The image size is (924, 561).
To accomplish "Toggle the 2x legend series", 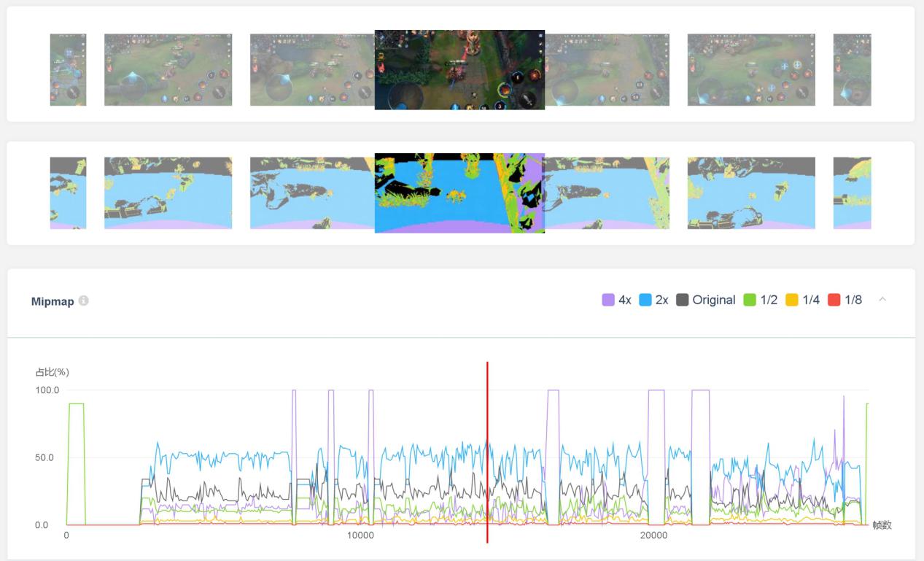I will point(653,300).
